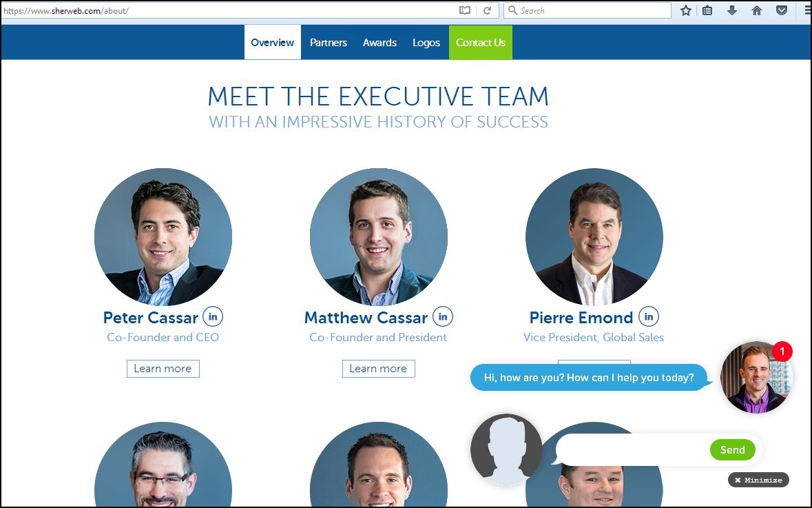Screen dimensions: 812x508
Task: Click the green Contact Us button
Action: (481, 43)
